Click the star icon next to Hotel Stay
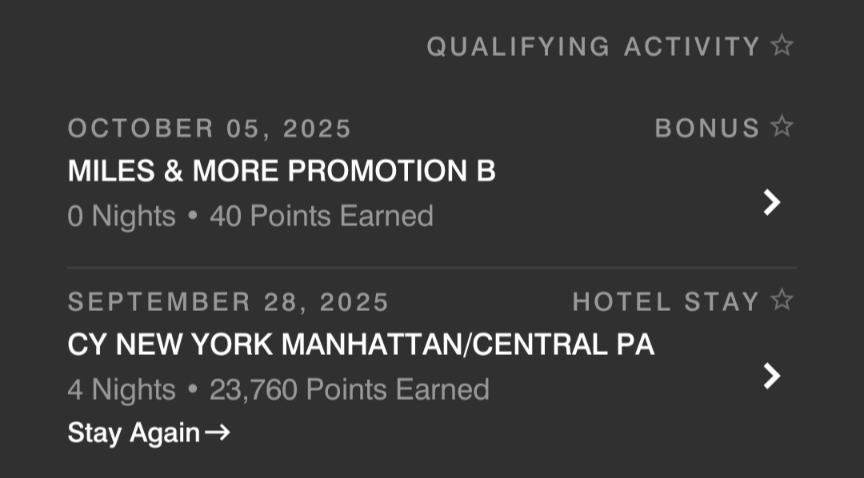The width and height of the screenshot is (864, 478). click(x=782, y=300)
